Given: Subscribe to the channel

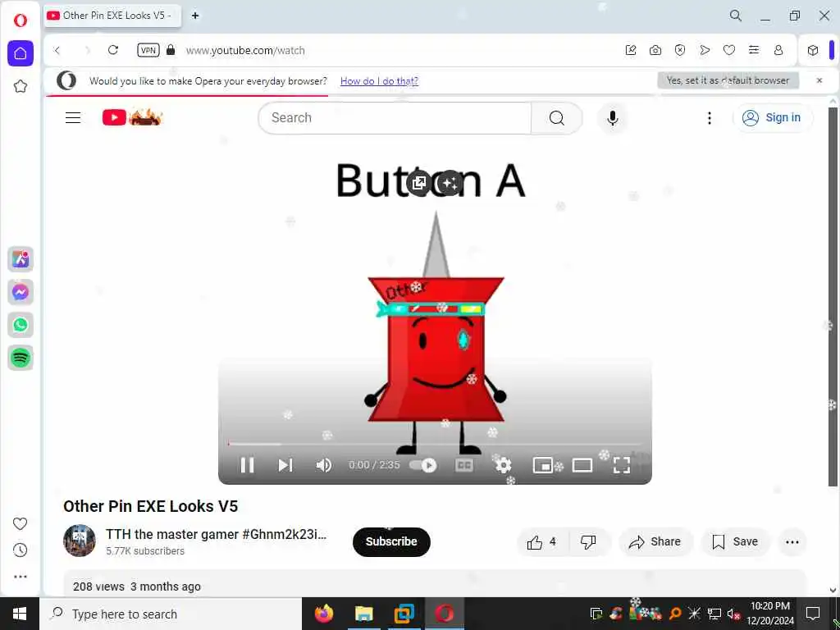Looking at the screenshot, I should tap(391, 541).
